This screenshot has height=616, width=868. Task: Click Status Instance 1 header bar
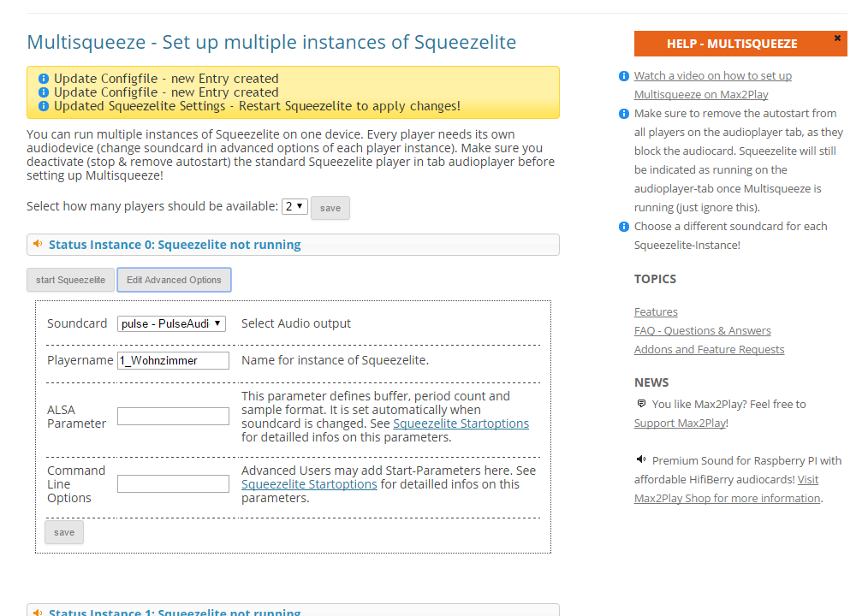point(293,610)
